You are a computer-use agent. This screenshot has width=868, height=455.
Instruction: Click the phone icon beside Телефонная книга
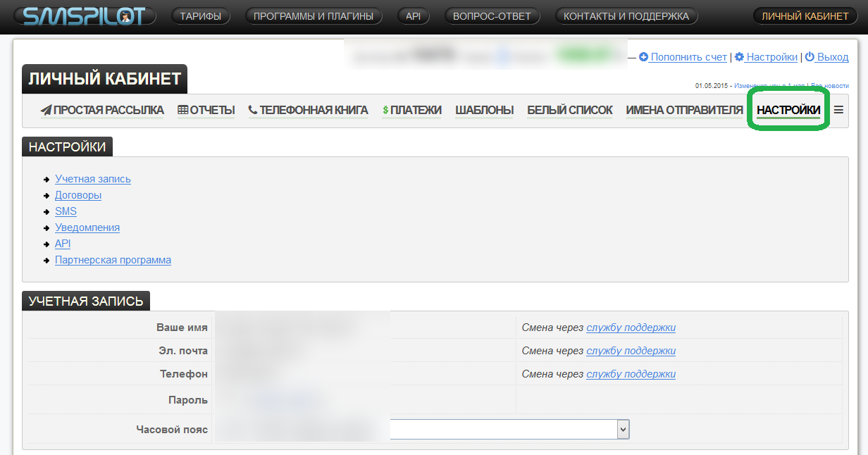point(253,110)
